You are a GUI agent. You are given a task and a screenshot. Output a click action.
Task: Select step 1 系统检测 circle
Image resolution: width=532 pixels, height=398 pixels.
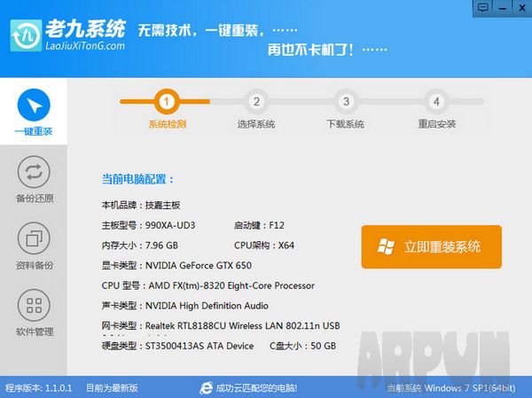click(x=167, y=101)
